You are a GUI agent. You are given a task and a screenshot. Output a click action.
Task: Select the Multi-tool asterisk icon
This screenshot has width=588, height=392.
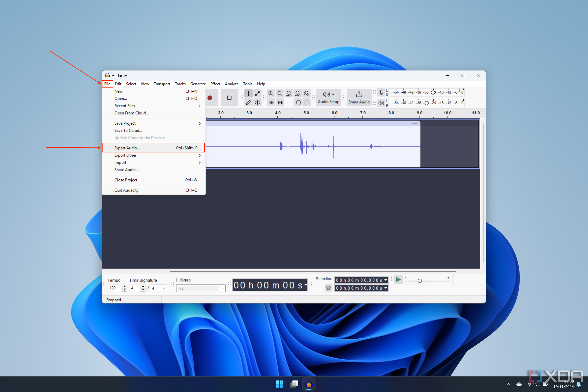pyautogui.click(x=257, y=102)
